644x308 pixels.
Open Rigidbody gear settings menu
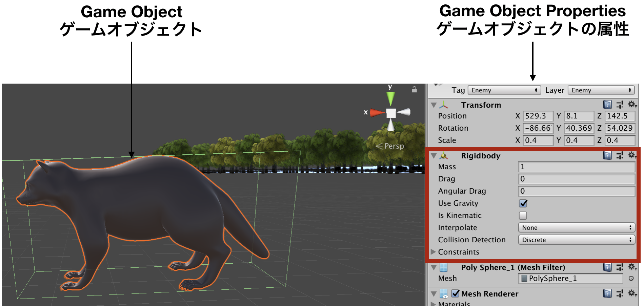click(632, 155)
